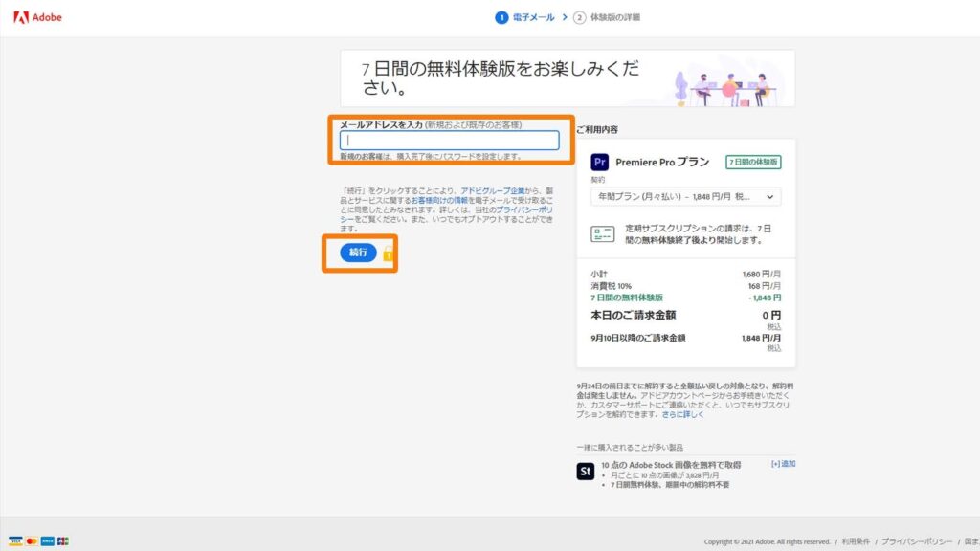Open the さらに詳しく link
The width and height of the screenshot is (980, 551).
click(682, 414)
